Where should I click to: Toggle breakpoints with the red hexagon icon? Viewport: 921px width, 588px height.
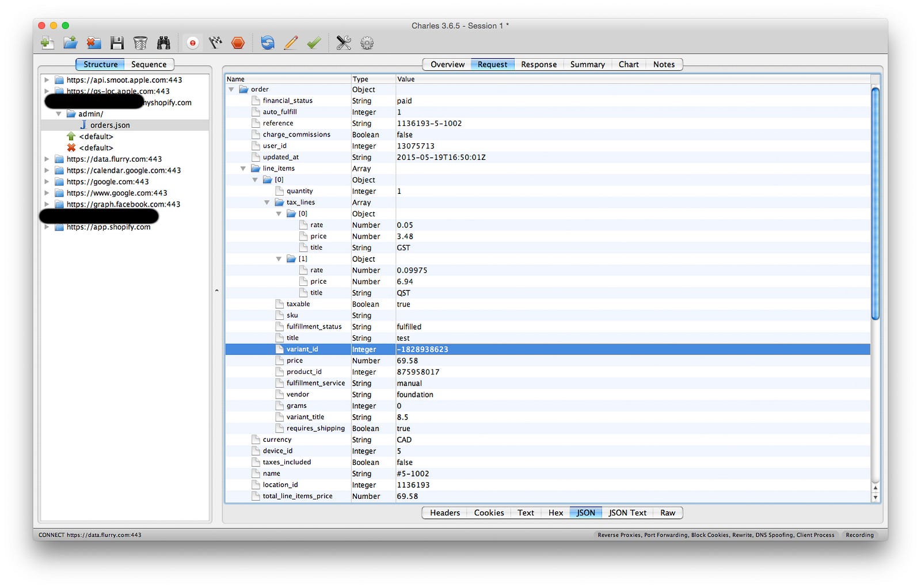[238, 43]
